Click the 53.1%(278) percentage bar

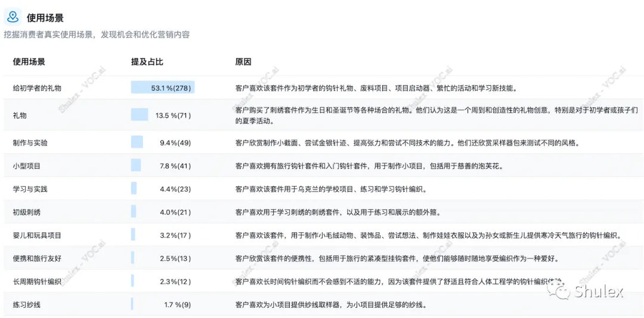(163, 88)
